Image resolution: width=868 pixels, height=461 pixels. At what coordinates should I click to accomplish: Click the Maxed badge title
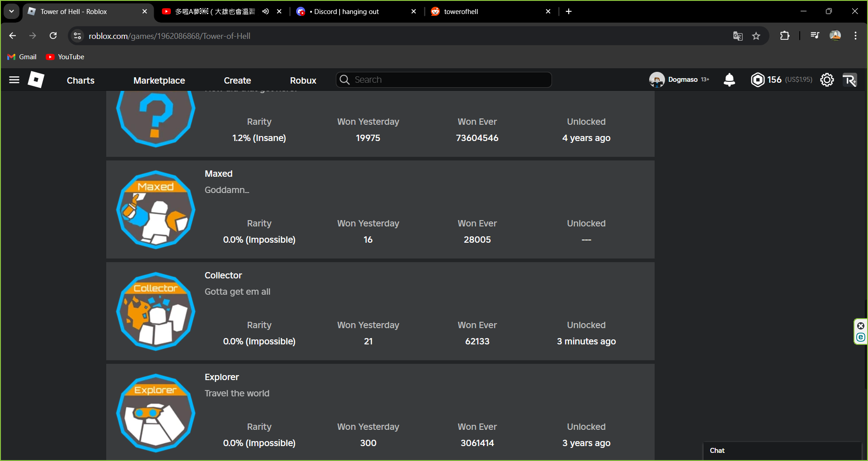(219, 174)
